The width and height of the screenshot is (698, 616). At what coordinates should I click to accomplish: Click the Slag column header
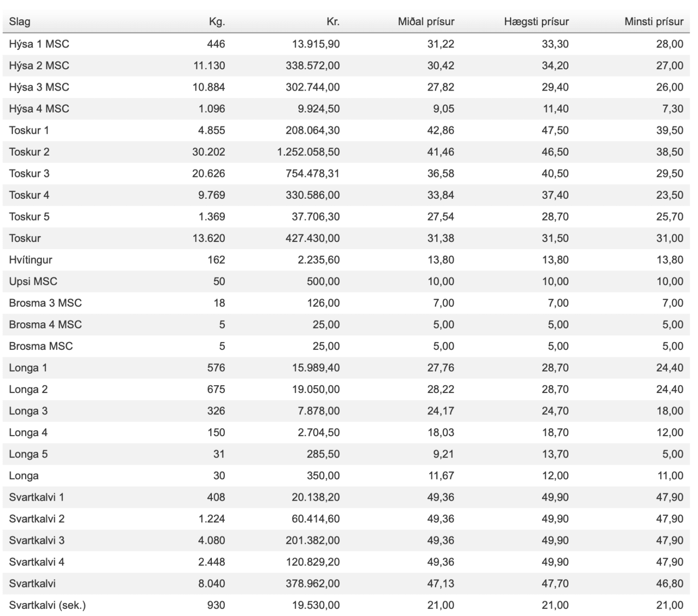pos(19,22)
